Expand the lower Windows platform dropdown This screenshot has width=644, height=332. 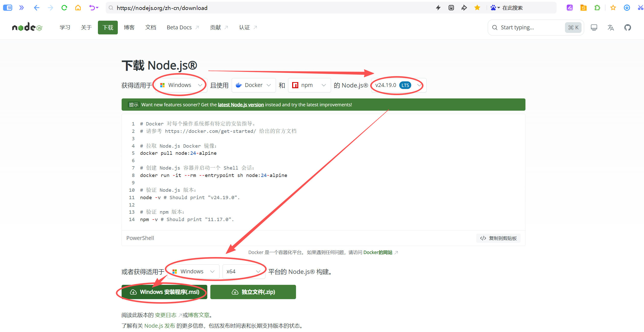(193, 272)
